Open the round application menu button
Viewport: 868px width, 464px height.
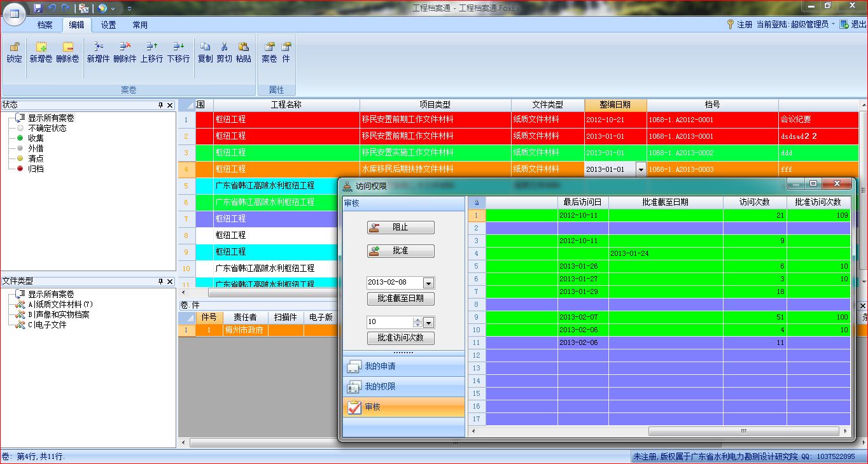15,14
